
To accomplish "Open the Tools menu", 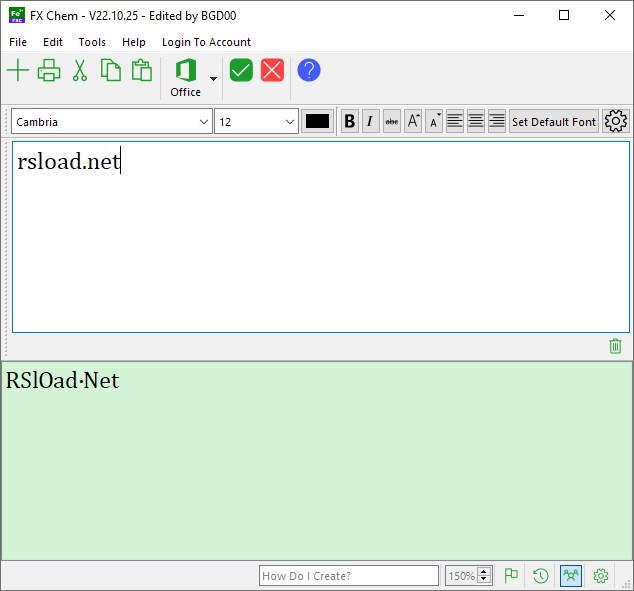I will 92,42.
